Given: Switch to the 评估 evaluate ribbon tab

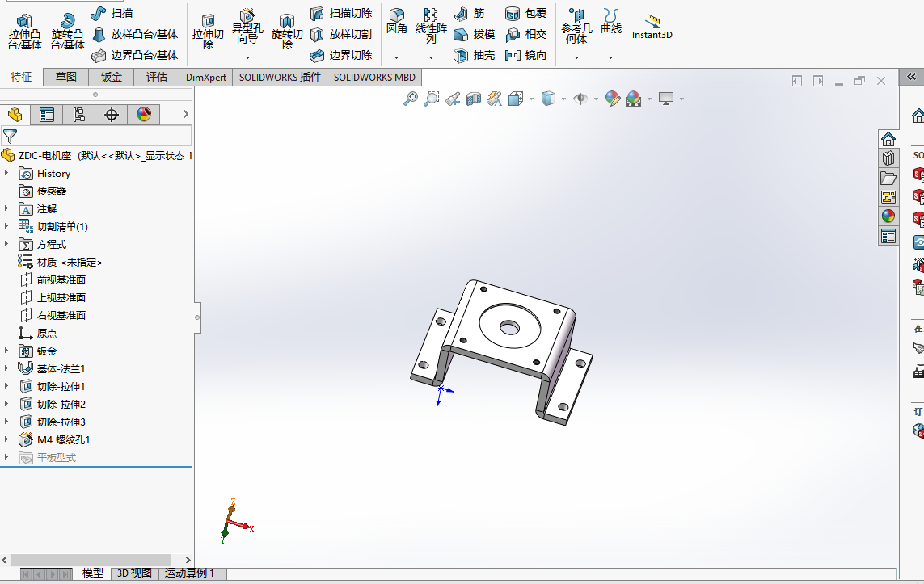Looking at the screenshot, I should (157, 77).
